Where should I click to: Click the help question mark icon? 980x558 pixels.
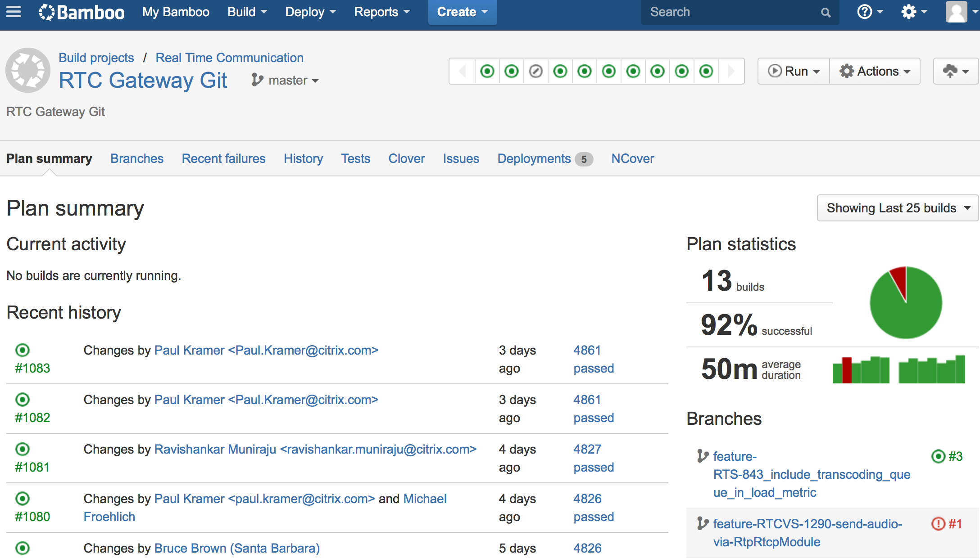pyautogui.click(x=864, y=12)
